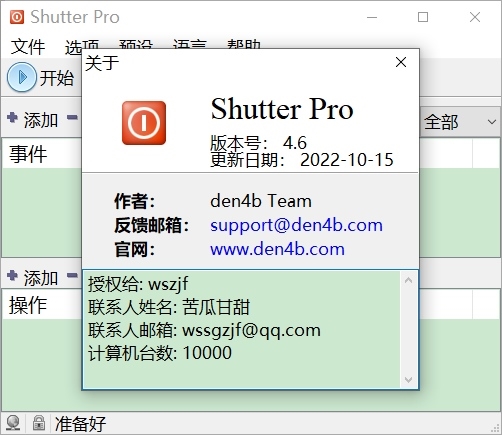Viewport: 502px width, 435px height.
Task: Click the 联系人邮箱: wssgzjf@qq.com line
Action: (204, 330)
